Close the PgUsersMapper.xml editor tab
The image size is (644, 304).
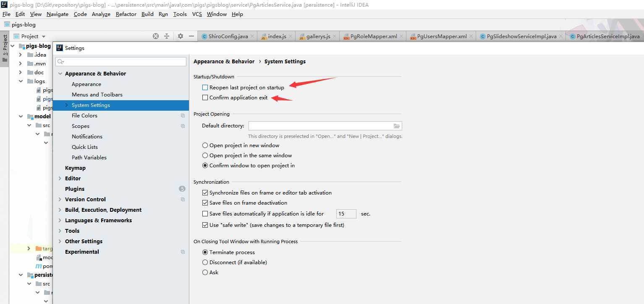[x=471, y=36]
